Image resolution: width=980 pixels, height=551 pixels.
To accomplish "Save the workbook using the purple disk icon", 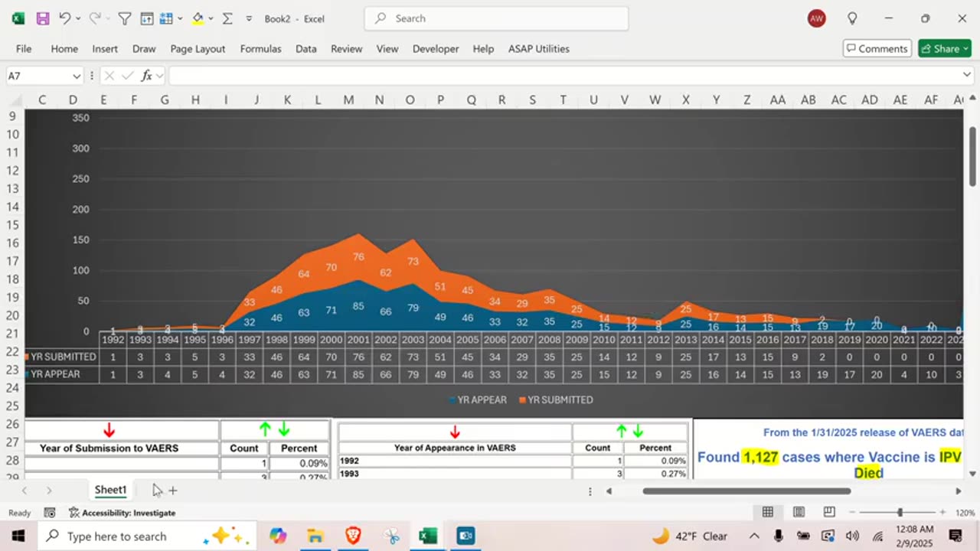I will pos(43,18).
